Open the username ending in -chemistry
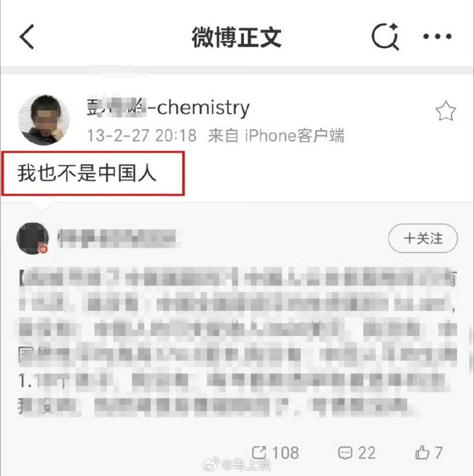This screenshot has height=476, width=474. click(x=168, y=107)
